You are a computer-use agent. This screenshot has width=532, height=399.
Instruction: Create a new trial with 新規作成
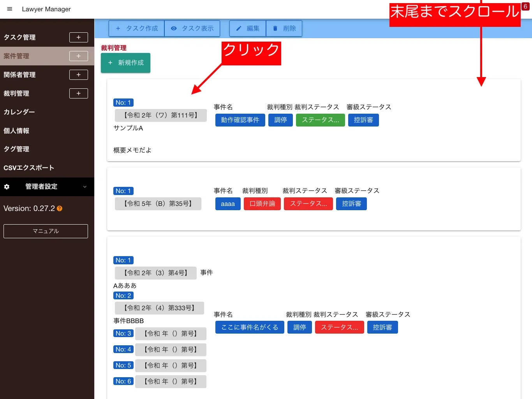click(125, 63)
